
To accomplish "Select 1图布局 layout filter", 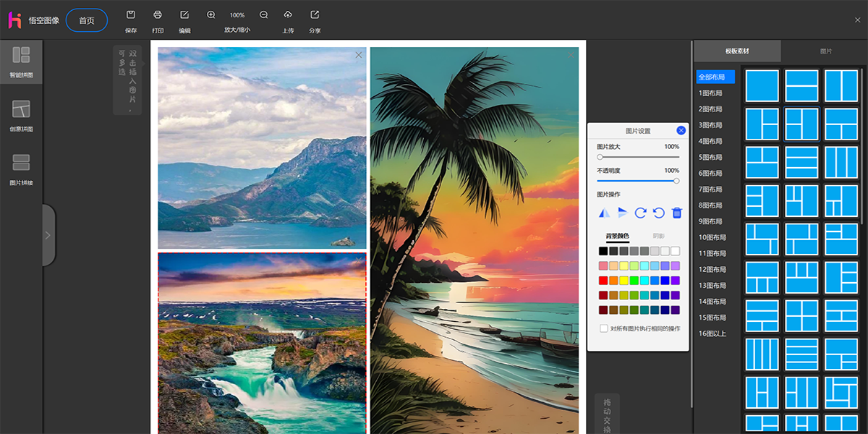I will 712,93.
